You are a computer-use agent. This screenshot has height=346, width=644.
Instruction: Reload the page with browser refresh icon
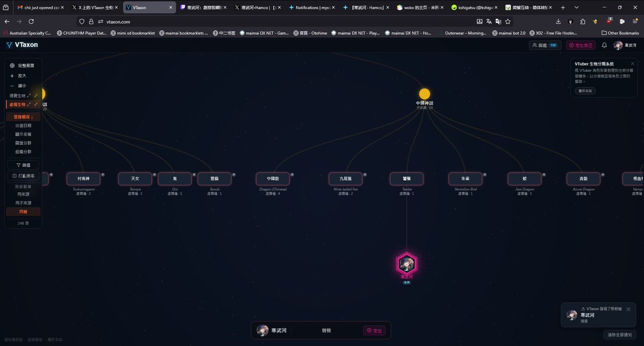(x=31, y=21)
